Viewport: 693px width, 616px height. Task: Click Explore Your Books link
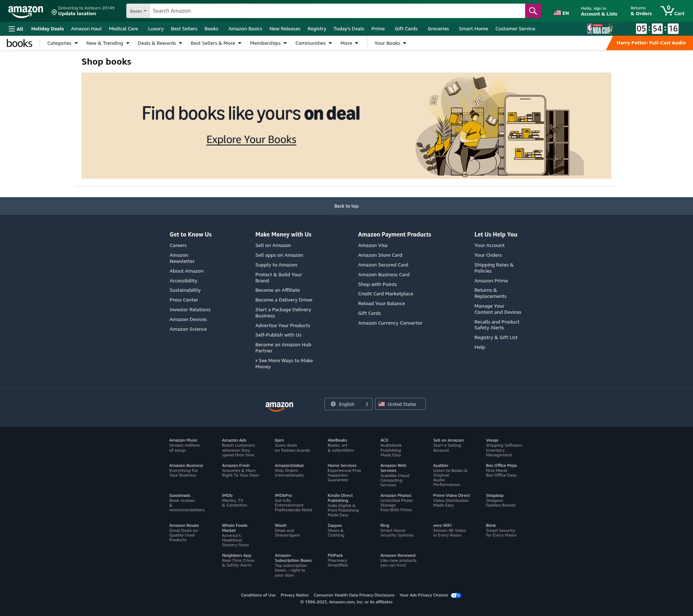click(251, 140)
